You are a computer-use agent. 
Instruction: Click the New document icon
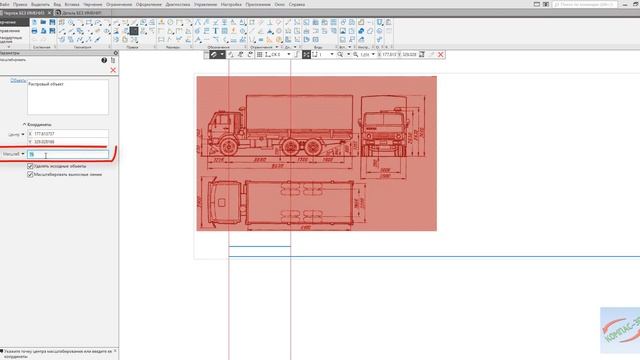click(x=34, y=22)
